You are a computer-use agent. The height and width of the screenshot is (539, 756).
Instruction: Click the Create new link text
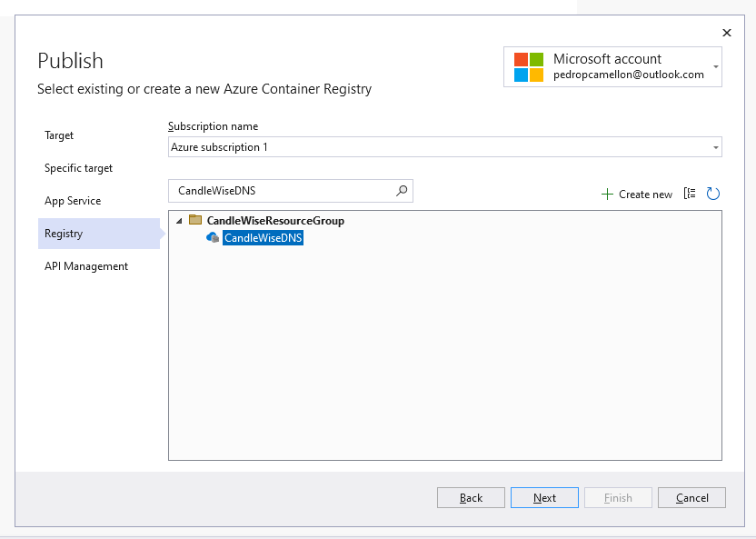(x=644, y=194)
